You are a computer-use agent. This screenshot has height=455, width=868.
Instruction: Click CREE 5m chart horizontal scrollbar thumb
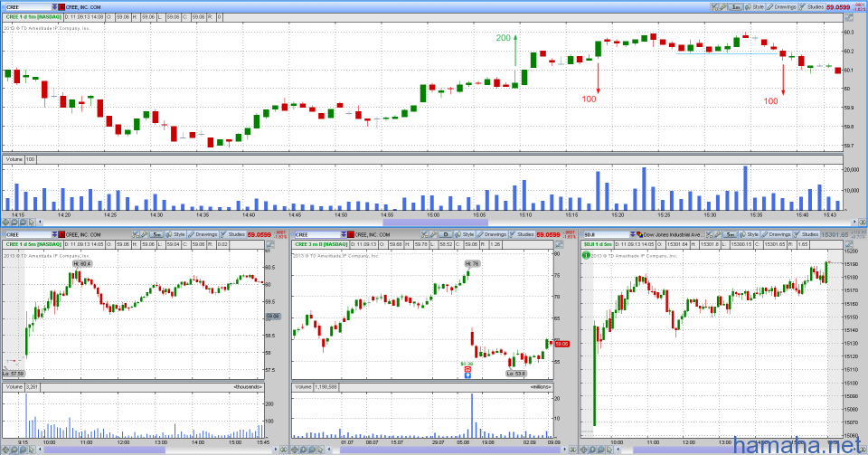(x=105, y=450)
